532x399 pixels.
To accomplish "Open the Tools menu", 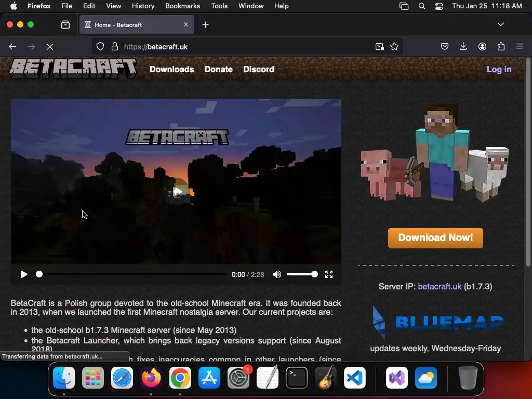I will (x=219, y=6).
